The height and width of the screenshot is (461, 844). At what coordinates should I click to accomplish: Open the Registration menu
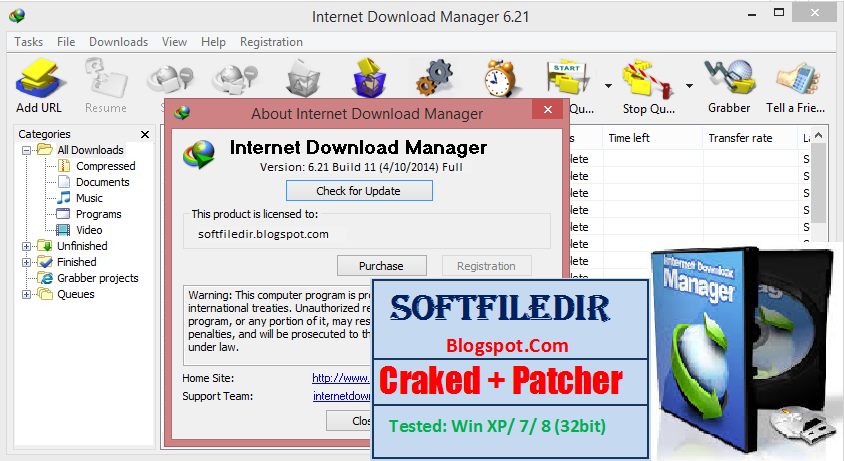(x=271, y=41)
